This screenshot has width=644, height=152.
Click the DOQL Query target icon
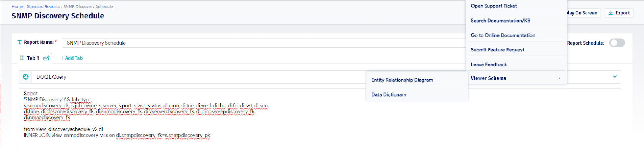tap(26, 77)
